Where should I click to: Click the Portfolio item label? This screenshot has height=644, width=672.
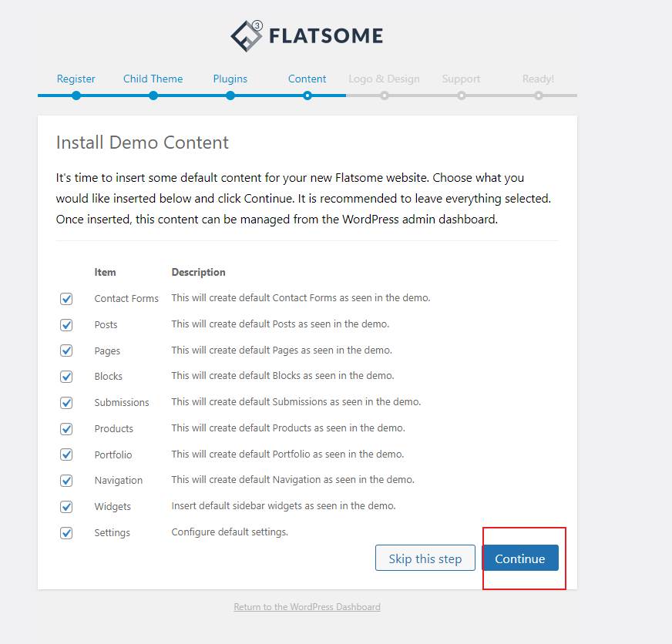click(x=113, y=454)
